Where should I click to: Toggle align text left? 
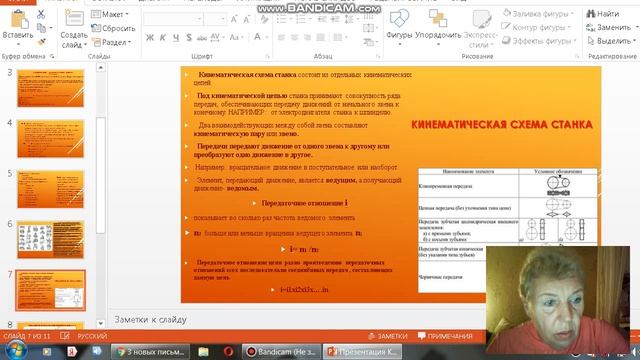point(281,38)
